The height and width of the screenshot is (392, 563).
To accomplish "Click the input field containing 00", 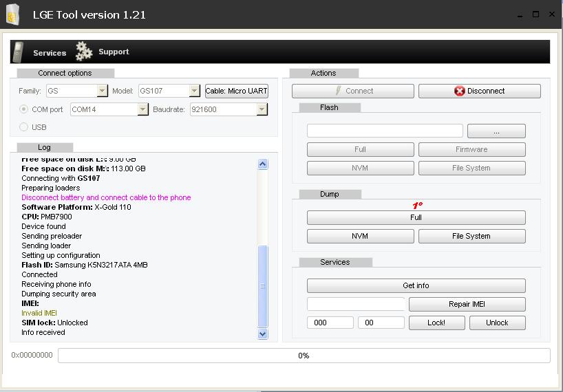I will (x=381, y=323).
